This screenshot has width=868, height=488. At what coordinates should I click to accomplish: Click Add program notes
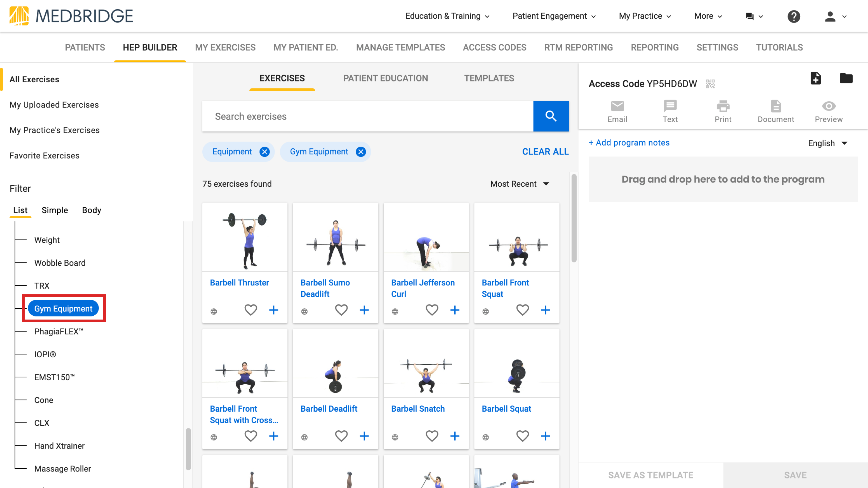click(629, 142)
